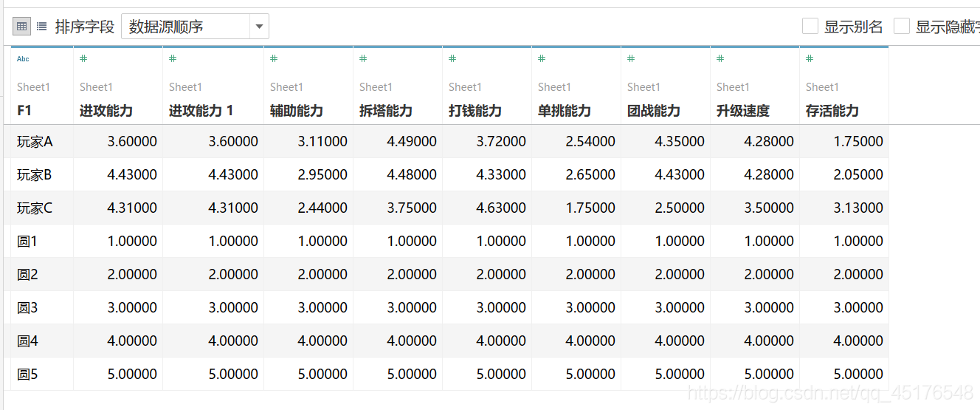
Task: Click cell value 3.13000 in 玩家C row
Action: click(858, 208)
